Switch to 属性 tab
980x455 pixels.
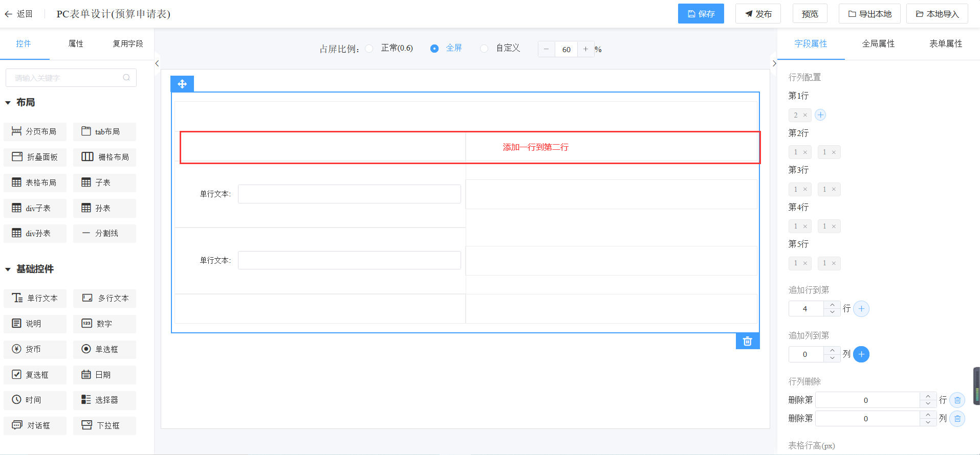point(76,44)
